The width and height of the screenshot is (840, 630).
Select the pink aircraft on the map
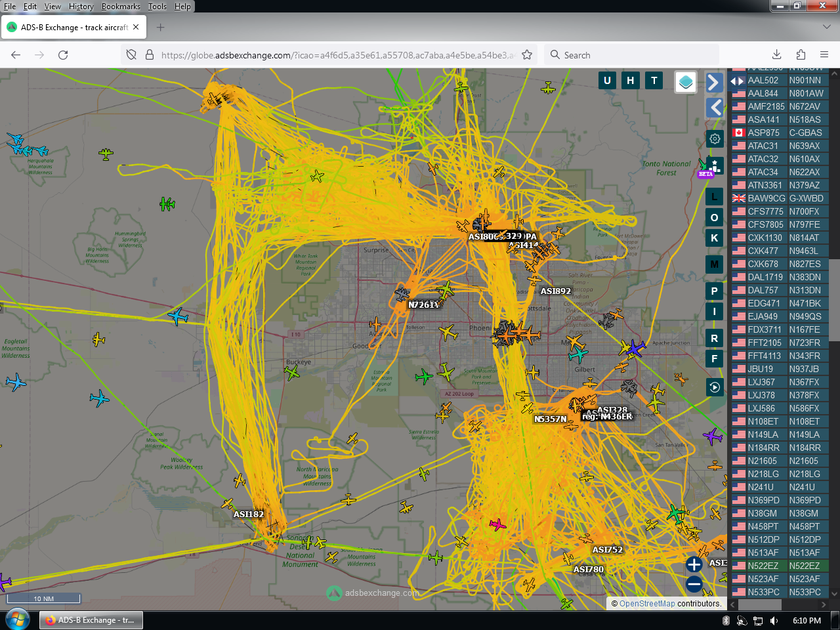tap(497, 524)
